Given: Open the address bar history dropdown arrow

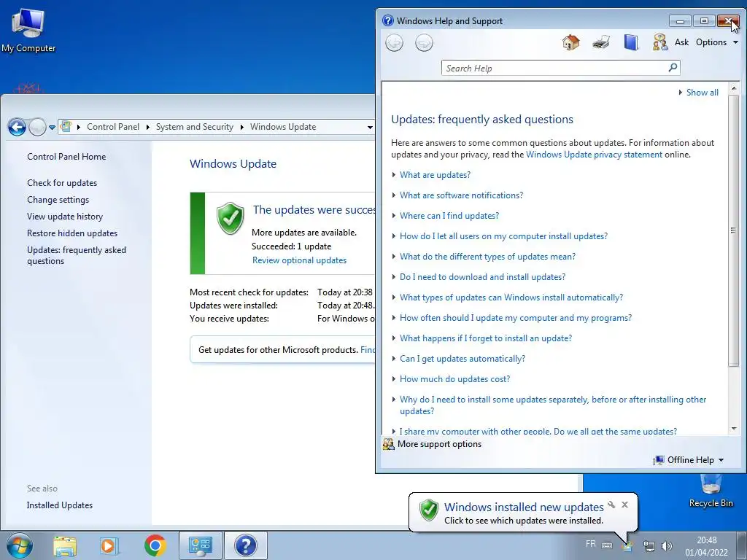Looking at the screenshot, I should point(370,127).
